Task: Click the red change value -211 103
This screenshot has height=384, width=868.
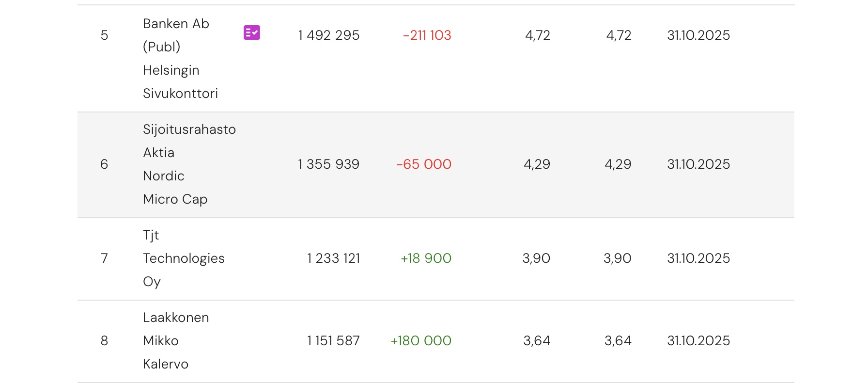Action: click(x=427, y=35)
